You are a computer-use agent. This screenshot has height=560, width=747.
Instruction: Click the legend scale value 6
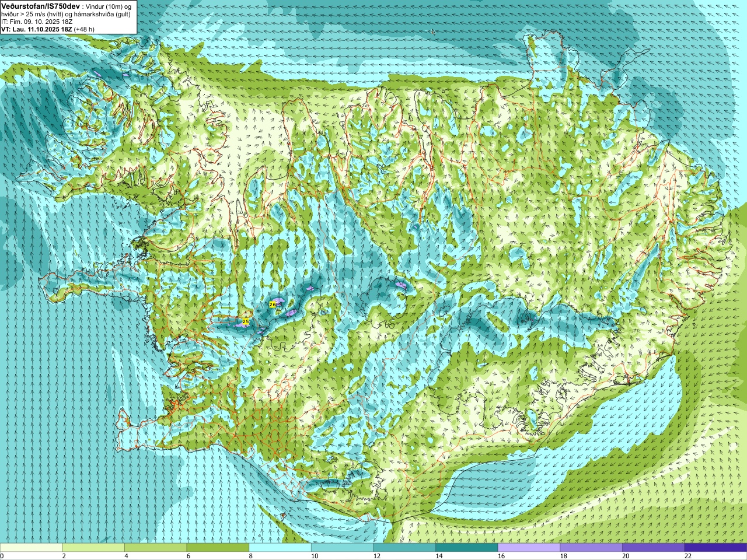point(189,556)
